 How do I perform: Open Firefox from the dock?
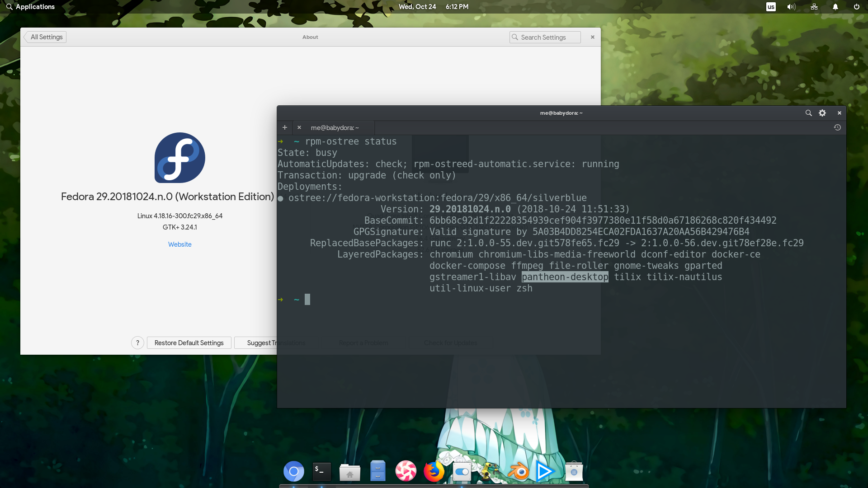click(x=434, y=471)
